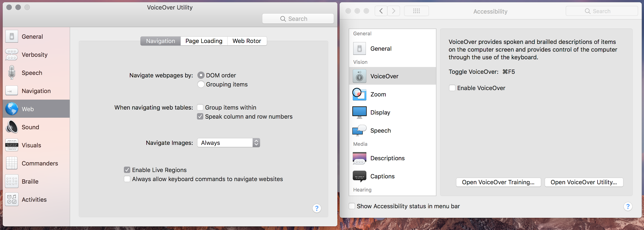Click the Captions label in Accessibility list
This screenshot has height=230, width=644.
383,176
